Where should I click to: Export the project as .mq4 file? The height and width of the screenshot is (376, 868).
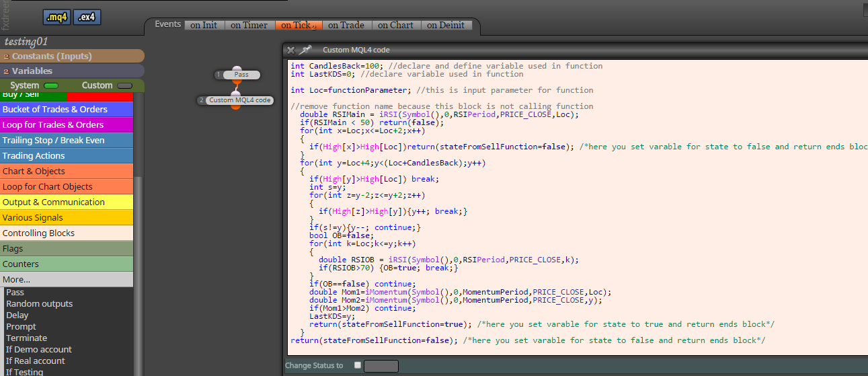pyautogui.click(x=57, y=17)
